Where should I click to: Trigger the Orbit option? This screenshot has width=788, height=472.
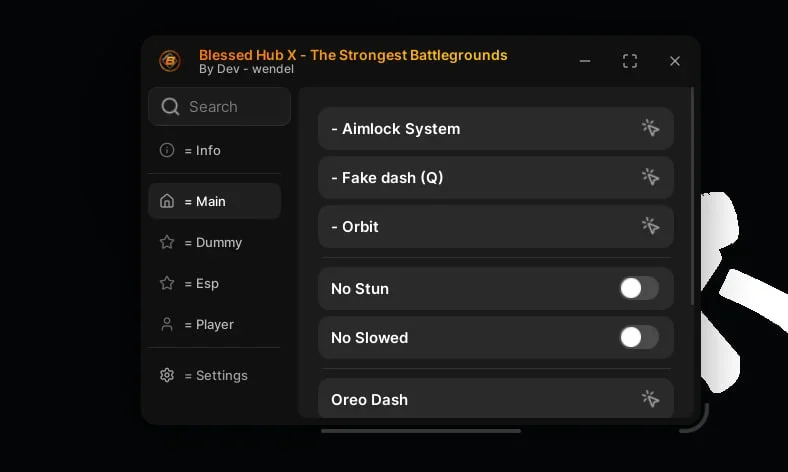pyautogui.click(x=480, y=226)
